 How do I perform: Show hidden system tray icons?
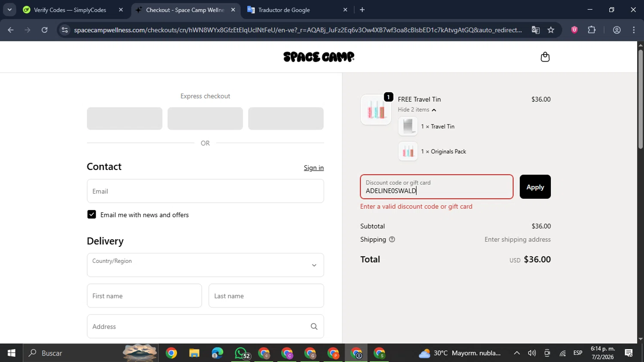coord(516,353)
